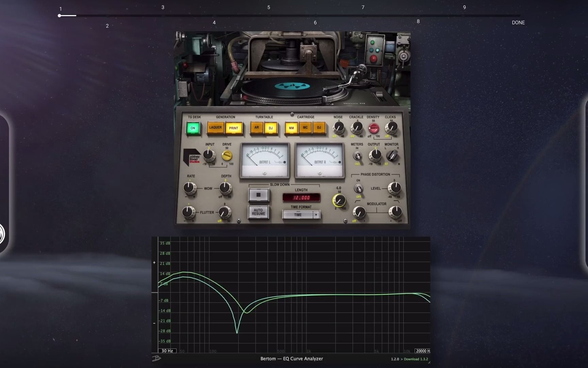Viewport: 588px width, 368px height.
Task: Toggle the TG Desk ON button
Action: coord(193,128)
